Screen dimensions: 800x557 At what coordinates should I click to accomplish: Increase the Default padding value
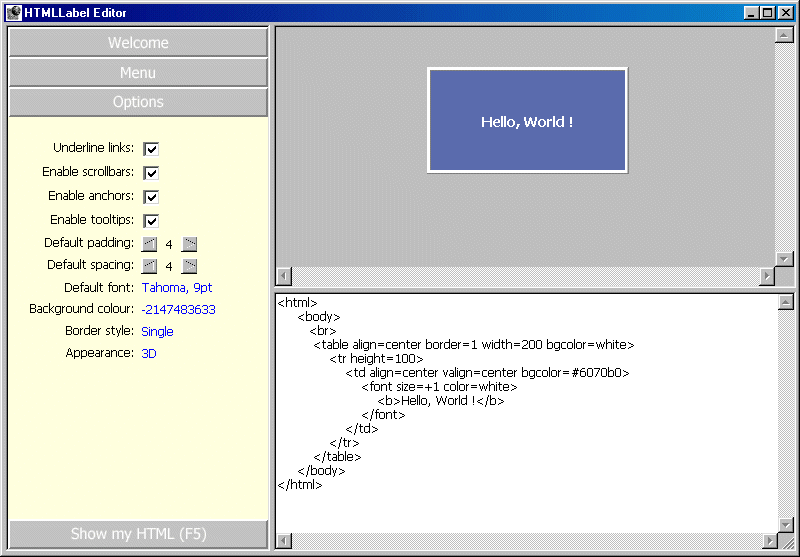(189, 244)
